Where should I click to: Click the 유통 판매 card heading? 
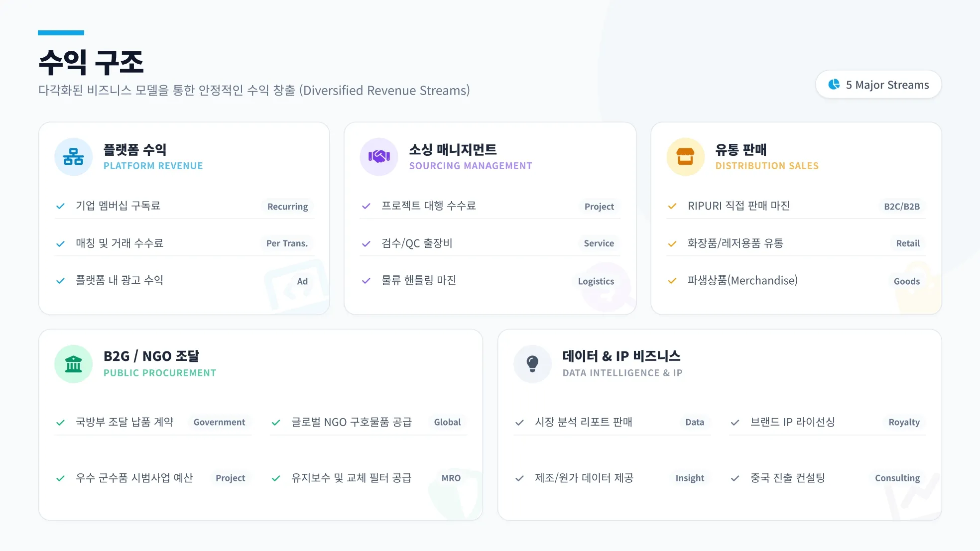point(740,149)
